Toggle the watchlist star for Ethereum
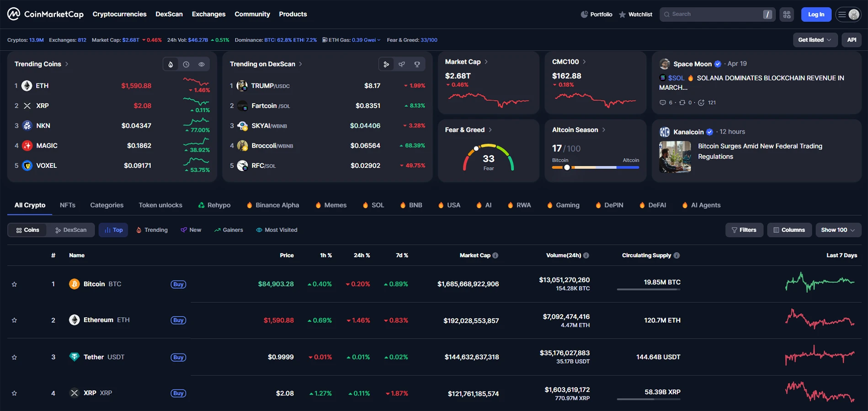This screenshot has width=868, height=411. click(14, 321)
